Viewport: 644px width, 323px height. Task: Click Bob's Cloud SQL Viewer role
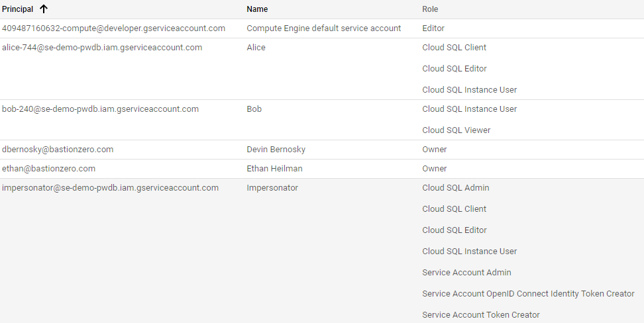[456, 130]
